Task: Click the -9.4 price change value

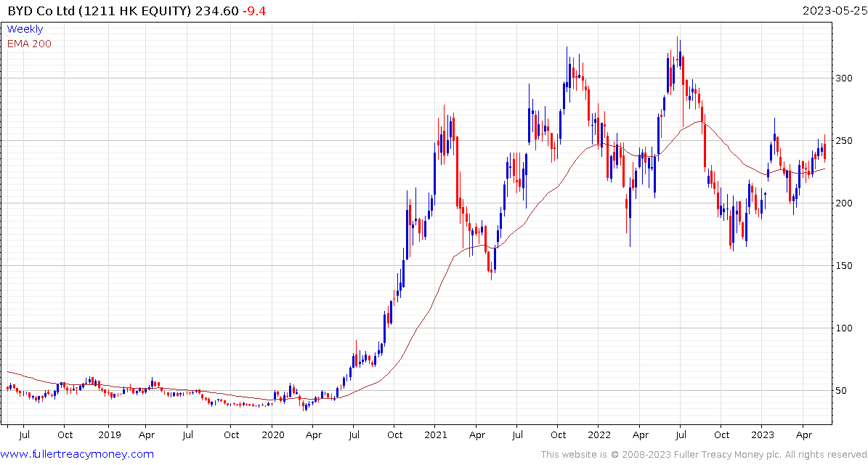Action: click(x=254, y=11)
